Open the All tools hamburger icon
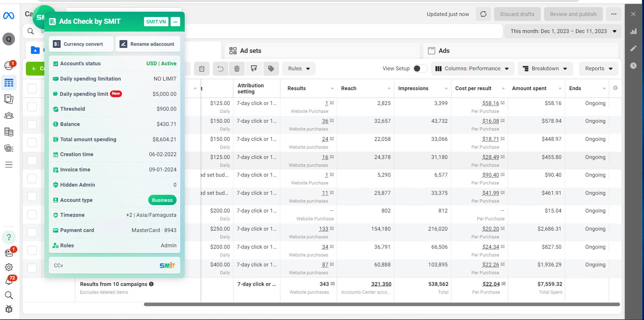 [x=9, y=165]
